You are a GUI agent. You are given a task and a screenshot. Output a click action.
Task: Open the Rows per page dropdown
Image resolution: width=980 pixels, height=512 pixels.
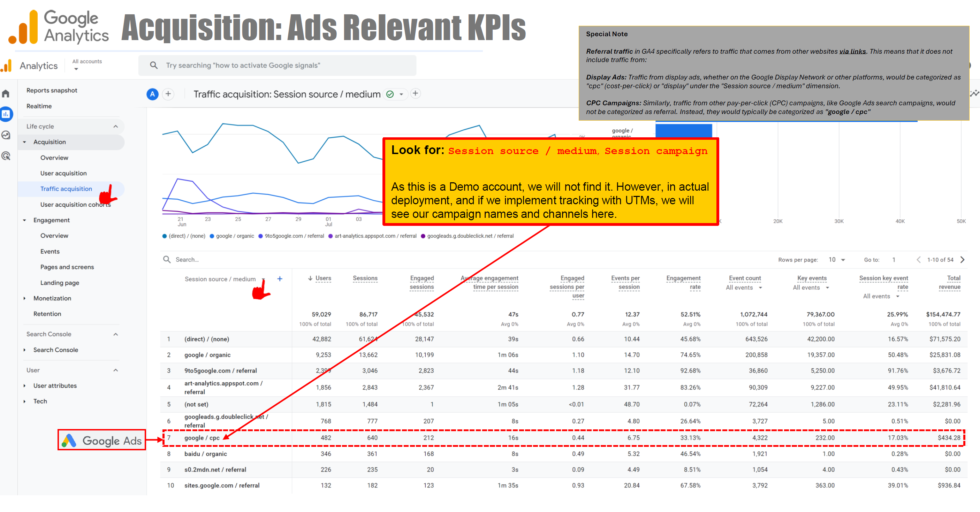click(x=837, y=260)
